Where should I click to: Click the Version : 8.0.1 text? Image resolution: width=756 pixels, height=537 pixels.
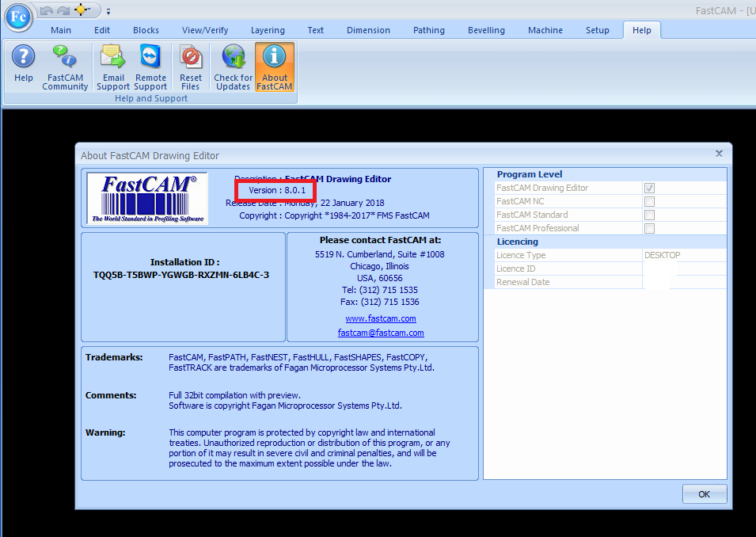pyautogui.click(x=277, y=190)
